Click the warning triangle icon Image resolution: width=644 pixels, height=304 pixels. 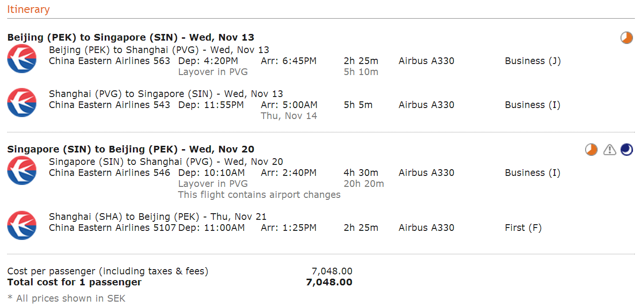point(609,150)
